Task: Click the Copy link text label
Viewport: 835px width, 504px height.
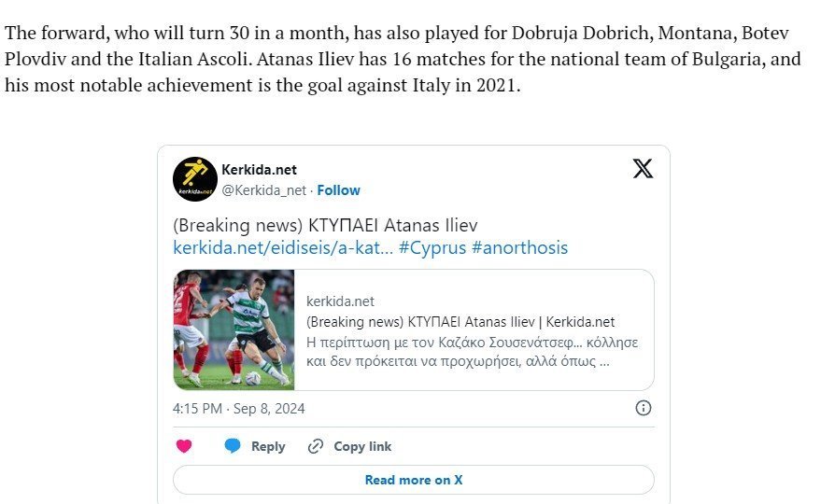Action: 362,446
